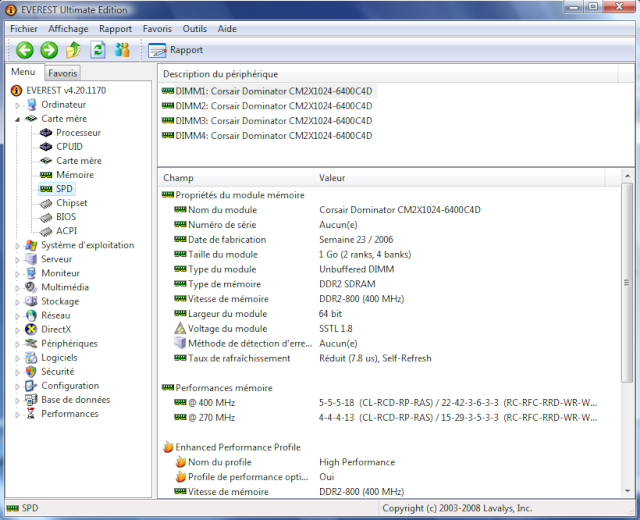Select the @ 400 MHz timing row
Viewport: 640px width, 520px height.
(390, 403)
